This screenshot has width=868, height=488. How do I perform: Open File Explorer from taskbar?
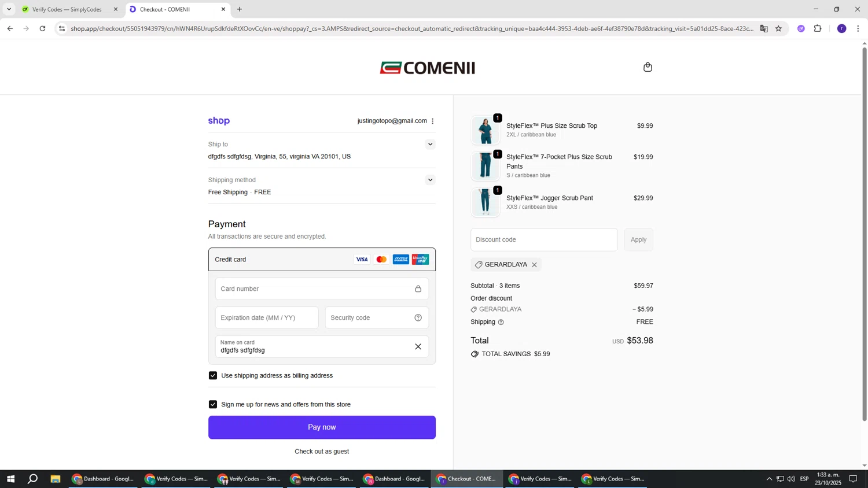pos(56,479)
